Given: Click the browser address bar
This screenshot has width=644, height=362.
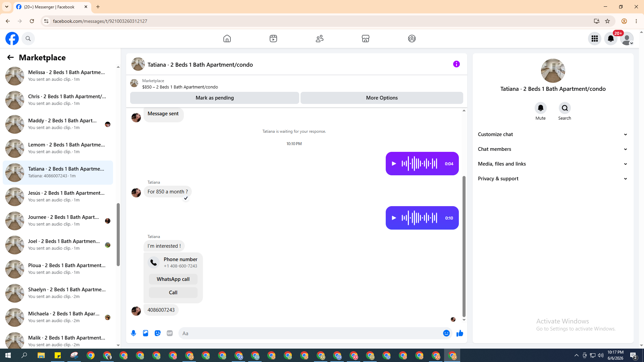Looking at the screenshot, I should pos(315,21).
